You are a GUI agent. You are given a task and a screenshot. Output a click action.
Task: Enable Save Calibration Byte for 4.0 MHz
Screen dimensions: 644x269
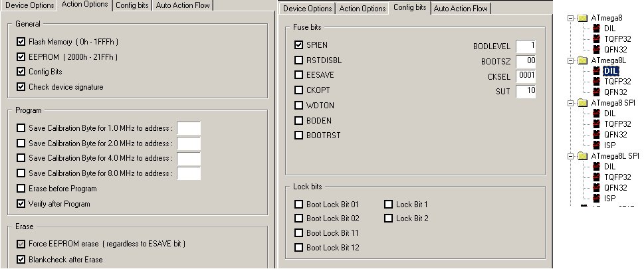point(21,158)
